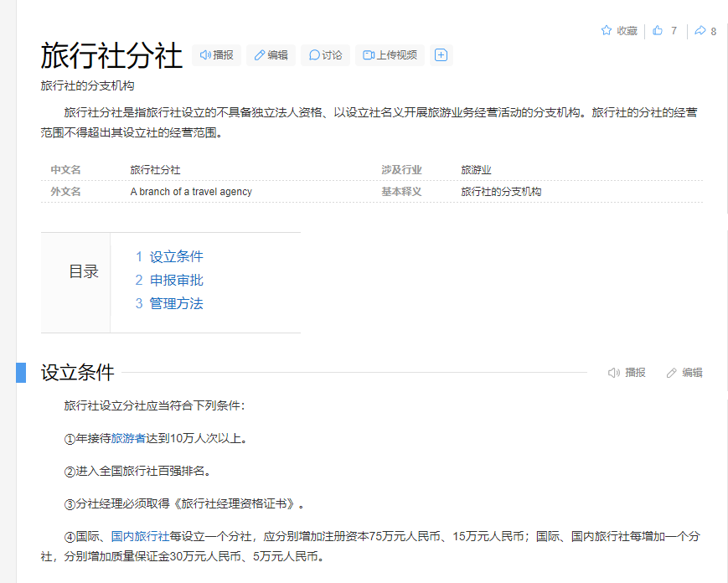Play audio for the 设立条件 section
The width and height of the screenshot is (728, 583).
tap(627, 373)
